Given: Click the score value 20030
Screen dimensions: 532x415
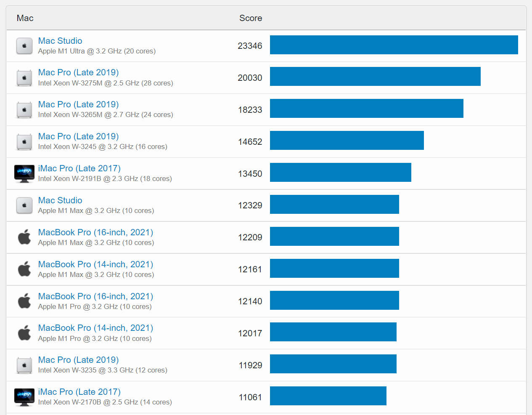Looking at the screenshot, I should tap(250, 78).
